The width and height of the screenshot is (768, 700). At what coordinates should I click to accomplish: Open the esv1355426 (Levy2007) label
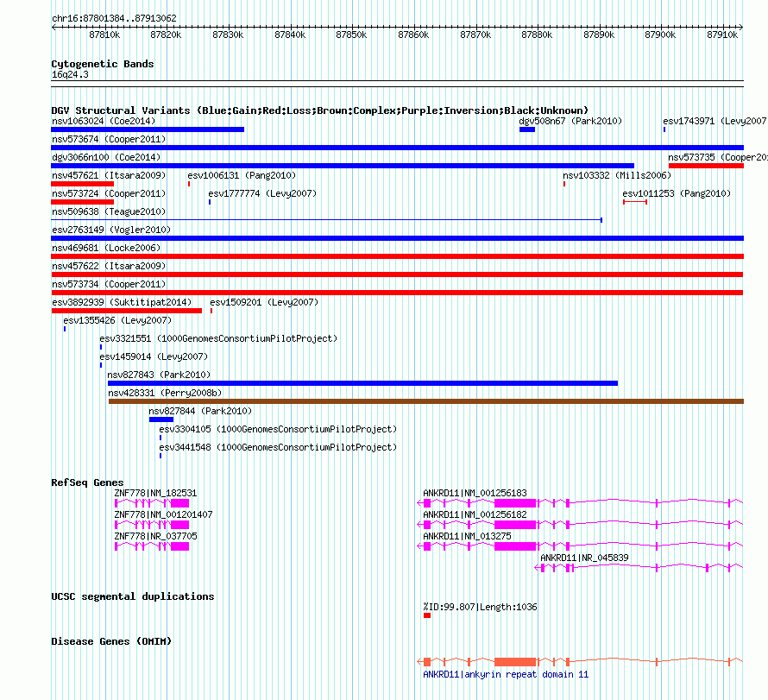click(x=117, y=320)
